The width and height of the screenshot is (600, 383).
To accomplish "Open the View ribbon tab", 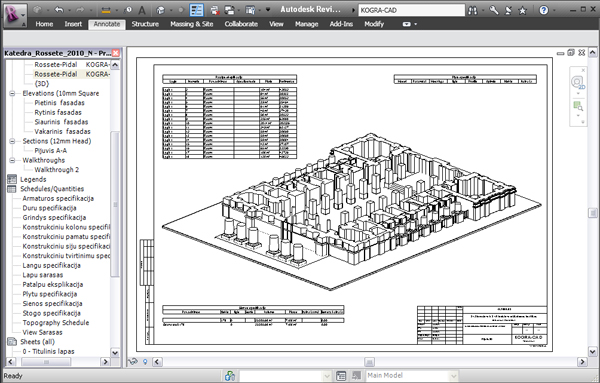I will pos(276,24).
